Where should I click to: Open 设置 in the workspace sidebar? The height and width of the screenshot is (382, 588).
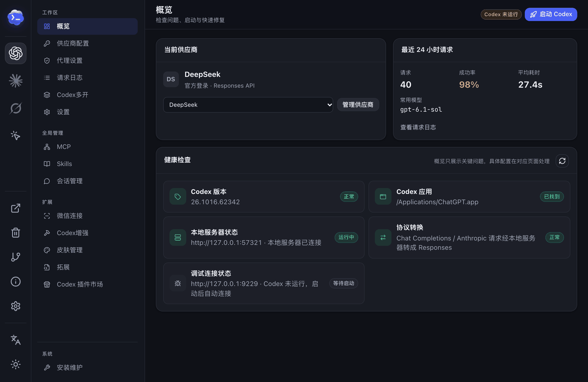tap(87, 112)
